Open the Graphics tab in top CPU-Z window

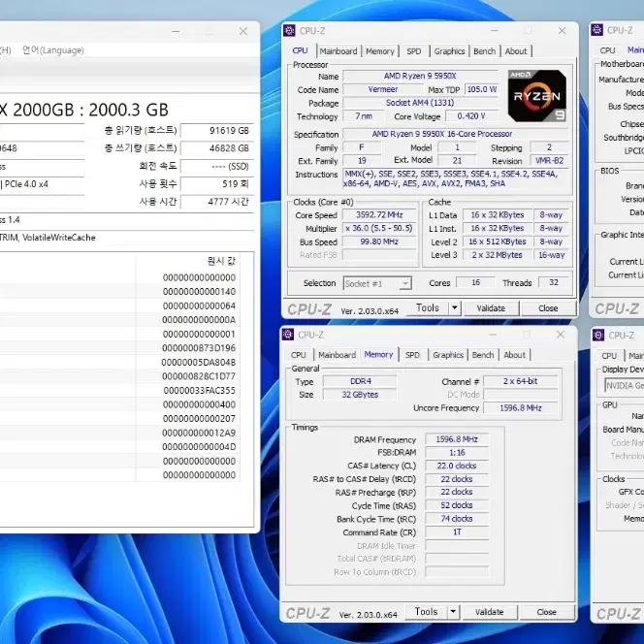coord(449,51)
